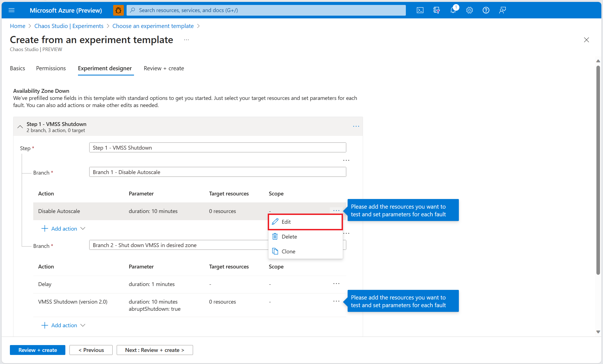Open the Help menu
Screen dimensions: 603x364
pos(486,10)
